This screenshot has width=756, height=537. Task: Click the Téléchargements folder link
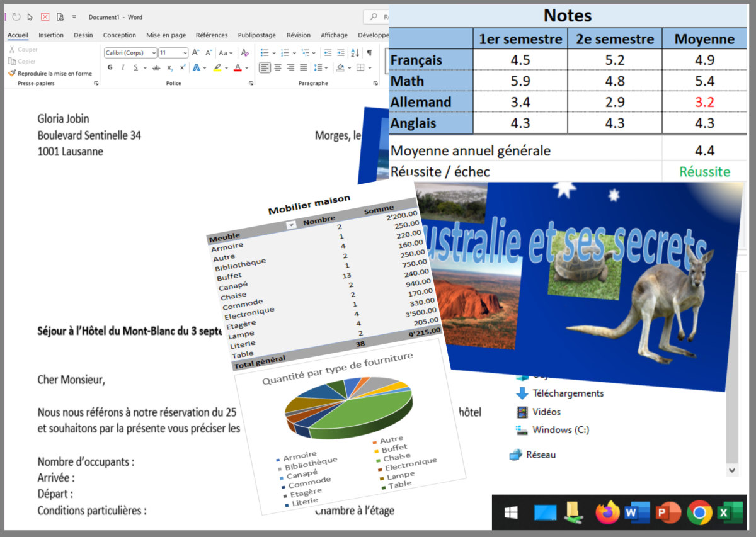coord(567,393)
